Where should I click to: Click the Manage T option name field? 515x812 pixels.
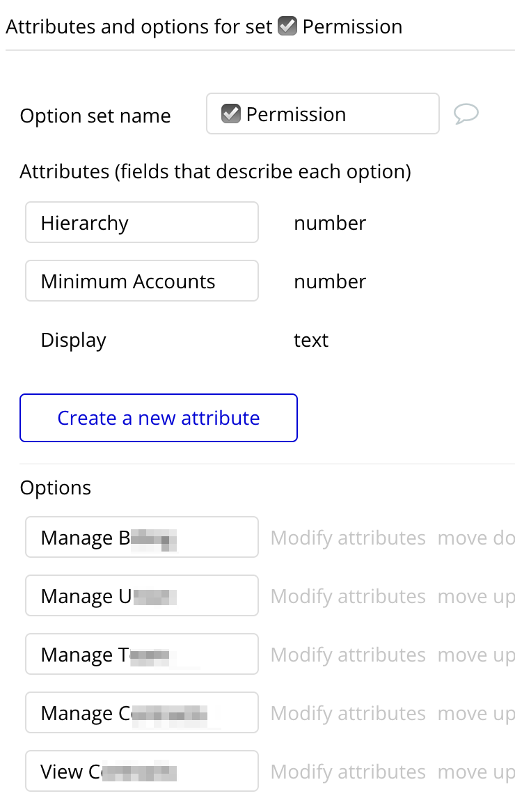pyautogui.click(x=142, y=655)
